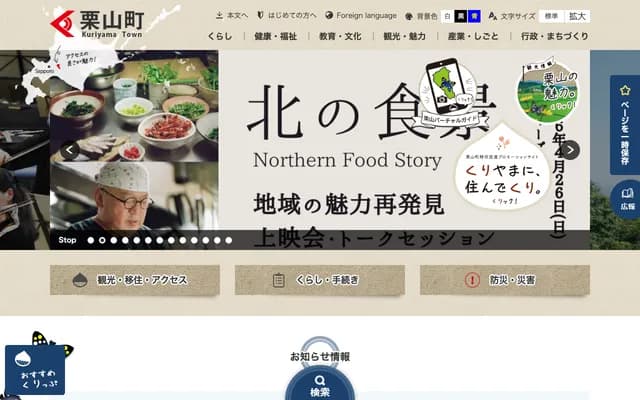The height and width of the screenshot is (400, 640).
Task: Switch background color to black 黒
Action: pos(461,16)
